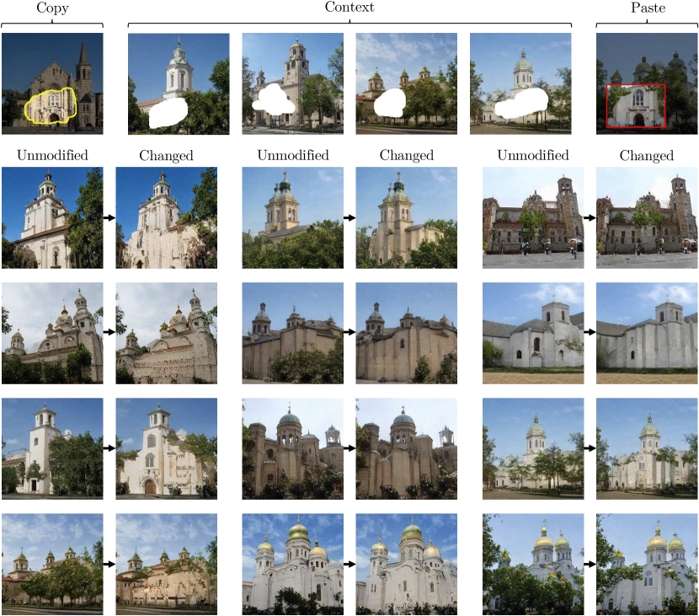699x616 pixels.
Task: Select unmodified pale green dome church behind trees
Action: tap(533, 449)
